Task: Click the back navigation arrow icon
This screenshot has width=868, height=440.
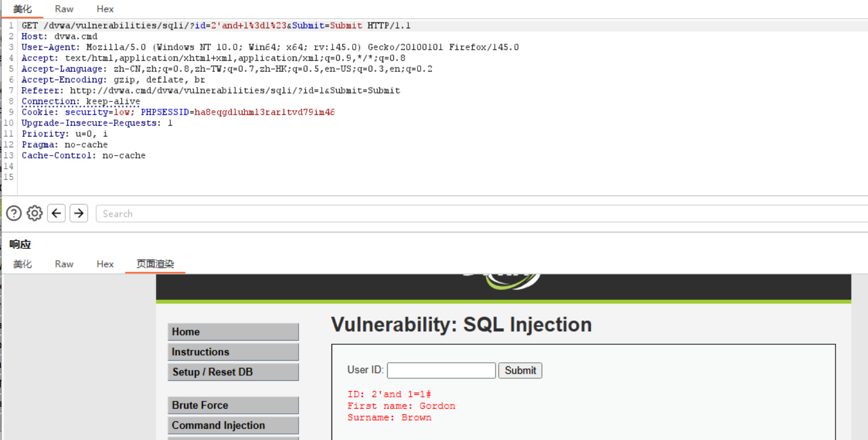Action: 56,213
